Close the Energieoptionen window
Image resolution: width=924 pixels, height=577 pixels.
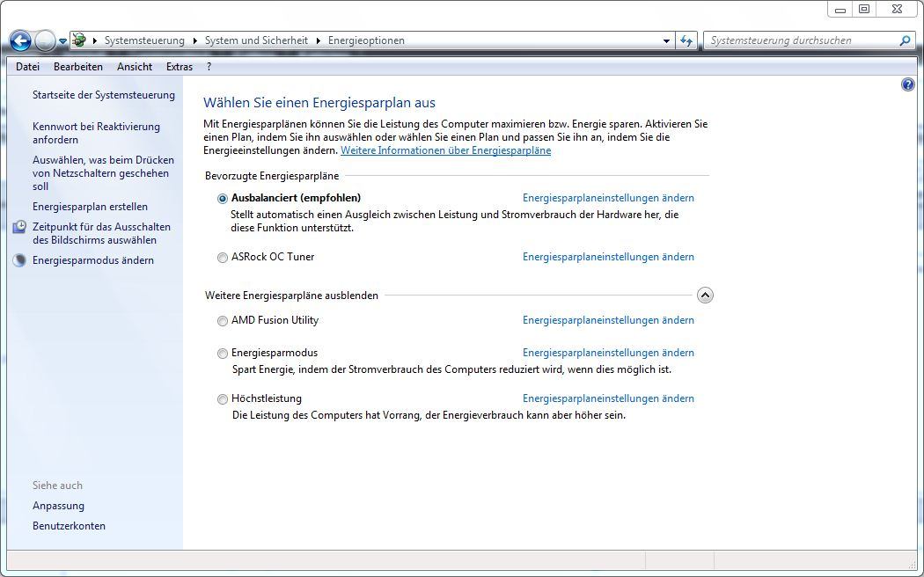897,10
